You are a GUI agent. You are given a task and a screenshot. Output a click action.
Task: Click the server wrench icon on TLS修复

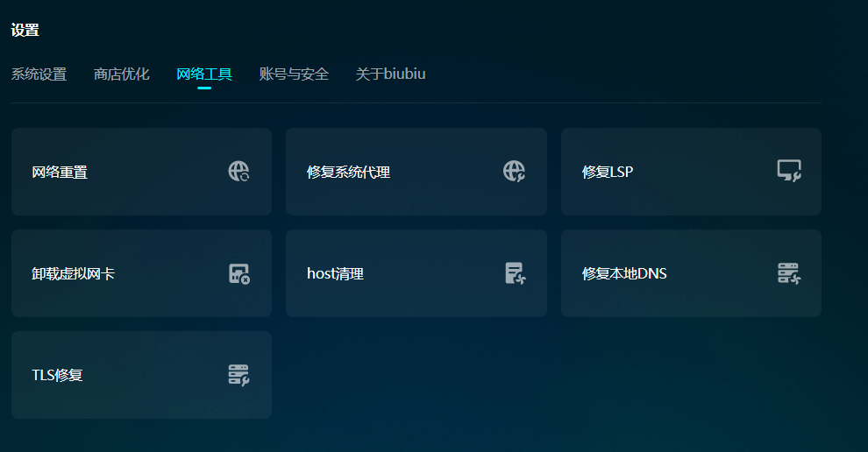tap(239, 375)
